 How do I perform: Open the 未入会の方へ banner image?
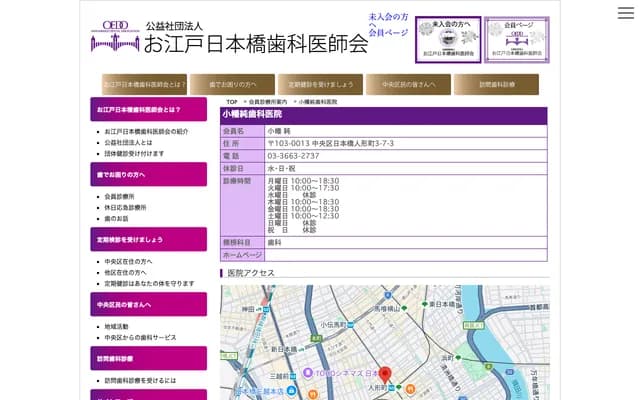coord(448,38)
